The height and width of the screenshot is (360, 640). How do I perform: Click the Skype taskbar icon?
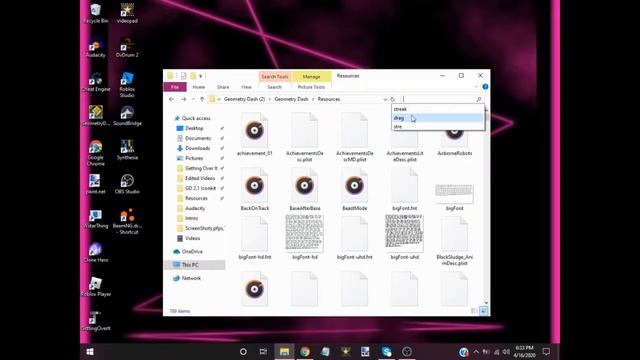[386, 351]
